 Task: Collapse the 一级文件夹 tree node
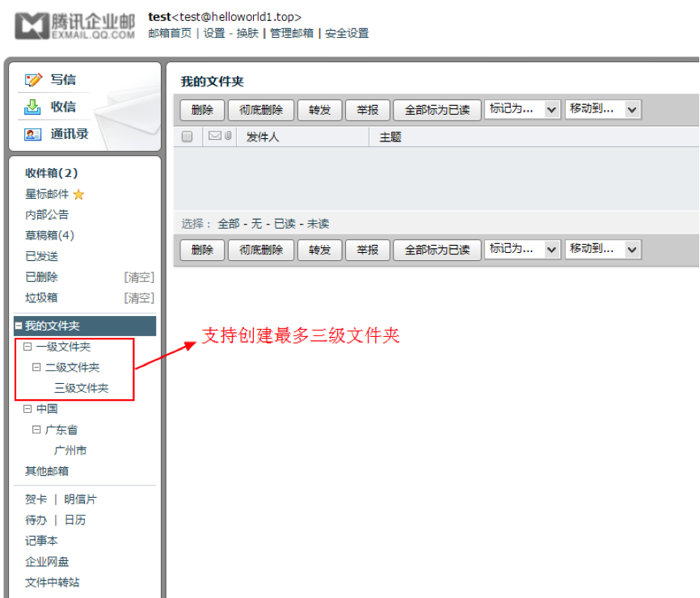[27, 347]
